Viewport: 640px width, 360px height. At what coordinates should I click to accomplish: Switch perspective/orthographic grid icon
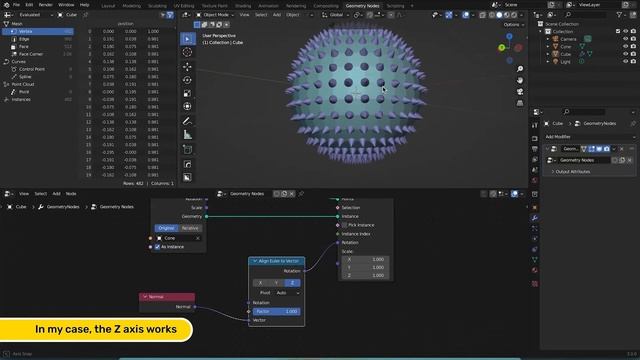pos(520,103)
